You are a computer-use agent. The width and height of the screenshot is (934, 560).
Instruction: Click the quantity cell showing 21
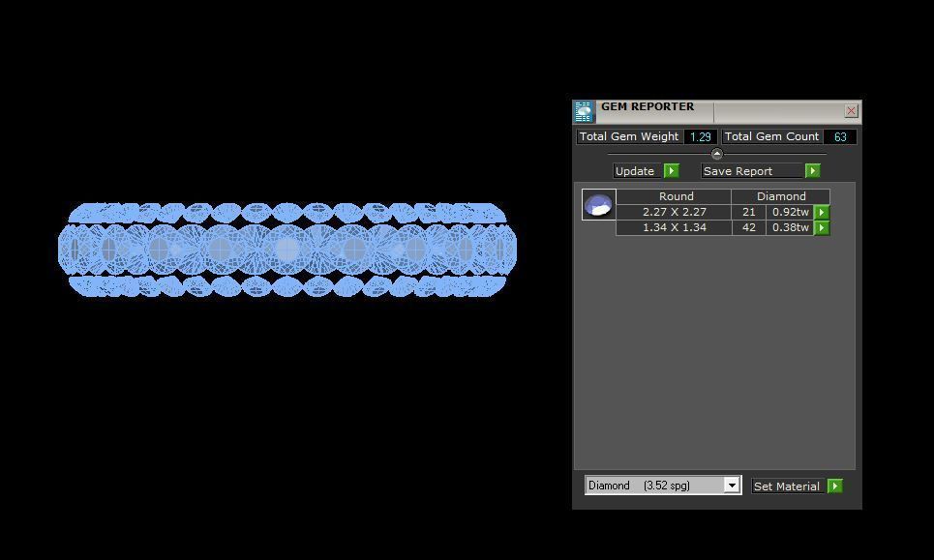pyautogui.click(x=749, y=212)
